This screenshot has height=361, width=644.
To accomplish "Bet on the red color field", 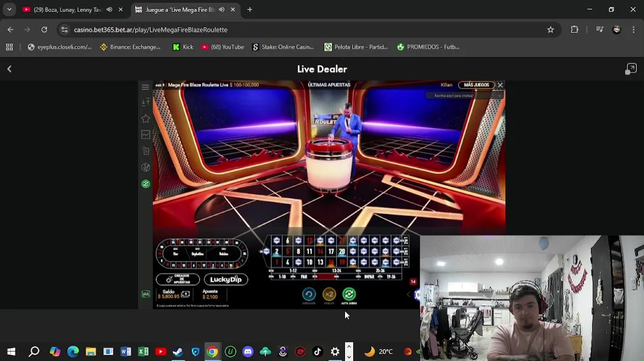I will (326, 276).
